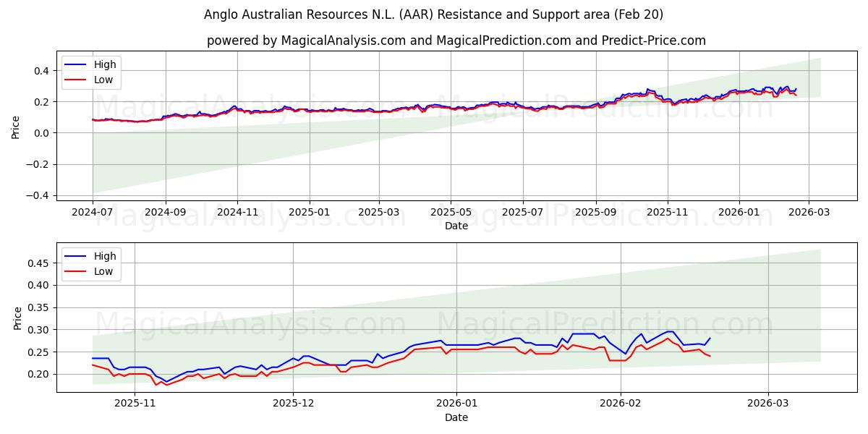The height and width of the screenshot is (434, 868).
Task: Click the '2025-05' date tick label
Action: [x=451, y=213]
